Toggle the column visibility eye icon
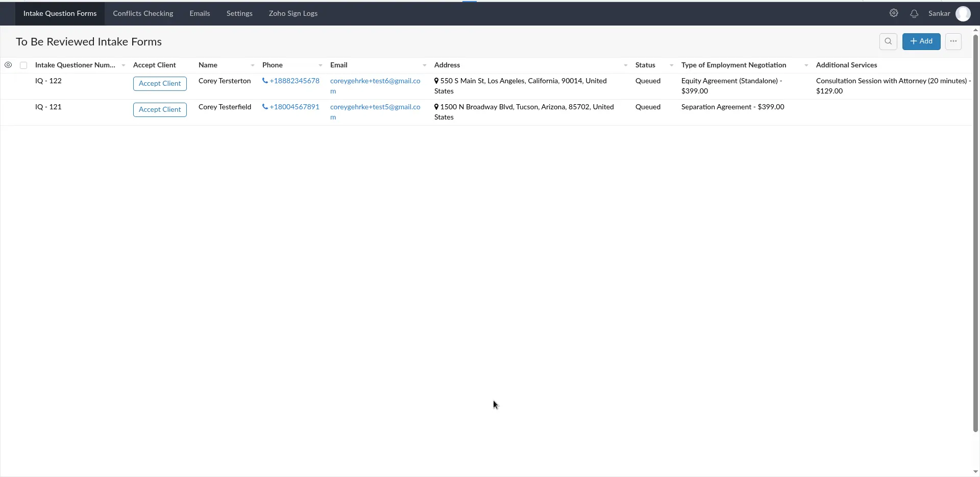980x477 pixels. coord(8,65)
